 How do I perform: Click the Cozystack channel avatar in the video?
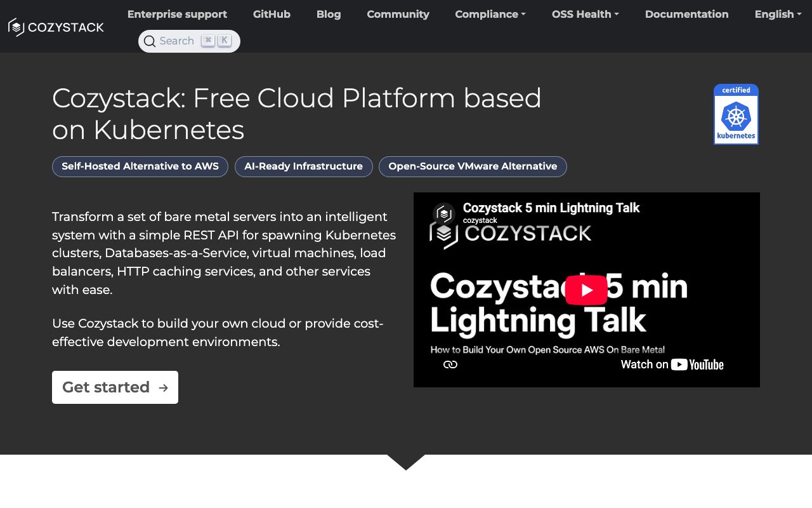pos(444,214)
